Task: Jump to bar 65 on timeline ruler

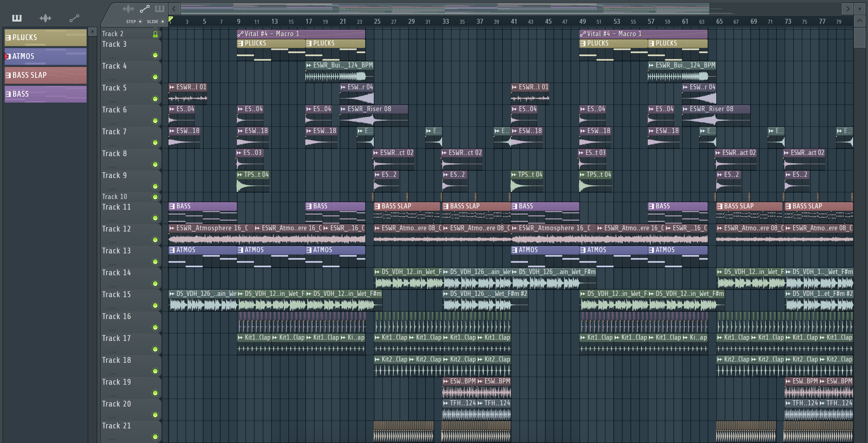Action: pos(719,22)
